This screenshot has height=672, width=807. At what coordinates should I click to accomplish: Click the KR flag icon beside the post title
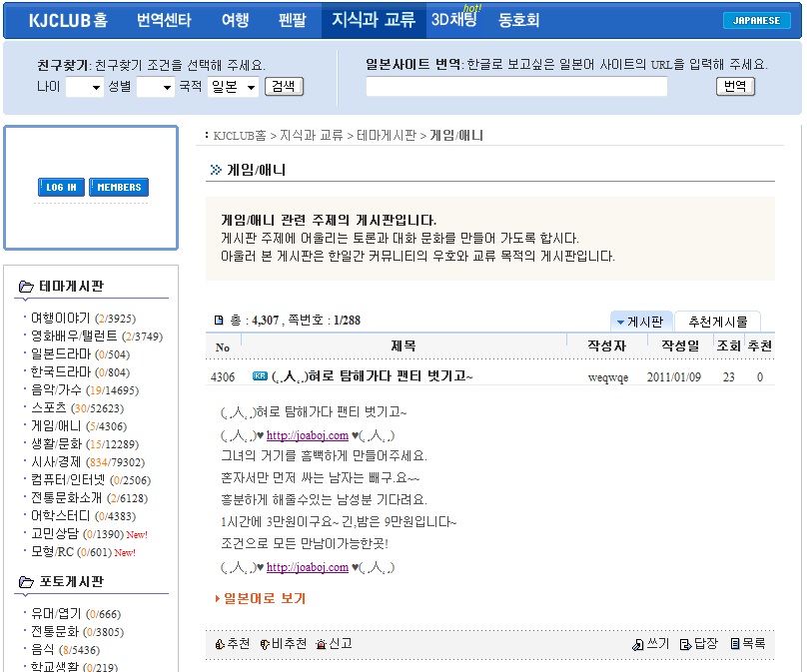coord(260,376)
